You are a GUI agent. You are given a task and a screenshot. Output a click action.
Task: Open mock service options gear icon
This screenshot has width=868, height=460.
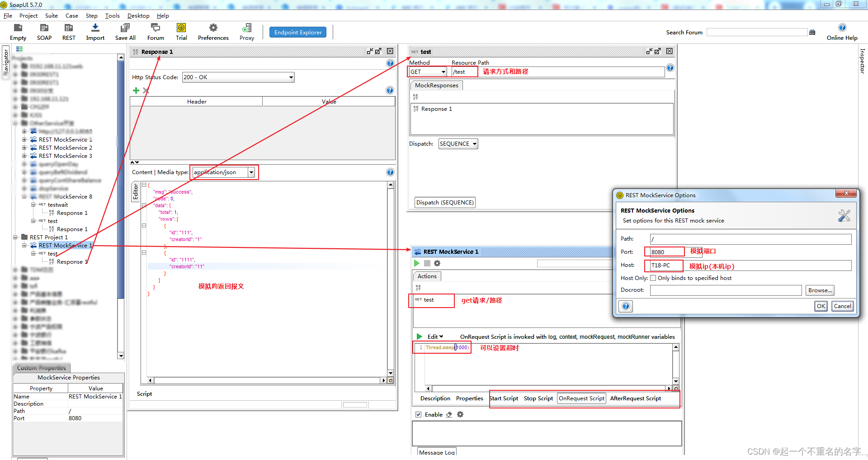[x=437, y=263]
